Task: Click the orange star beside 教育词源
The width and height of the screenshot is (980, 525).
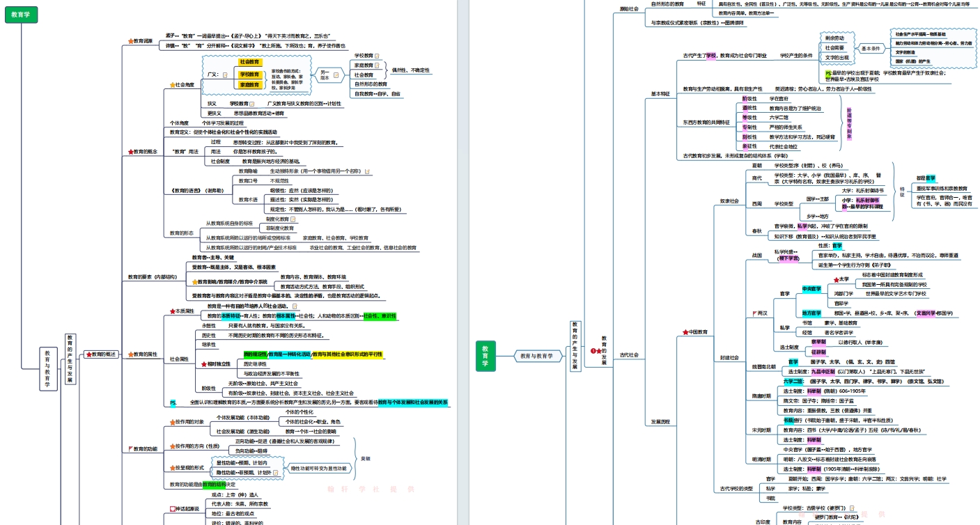Action: 130,41
